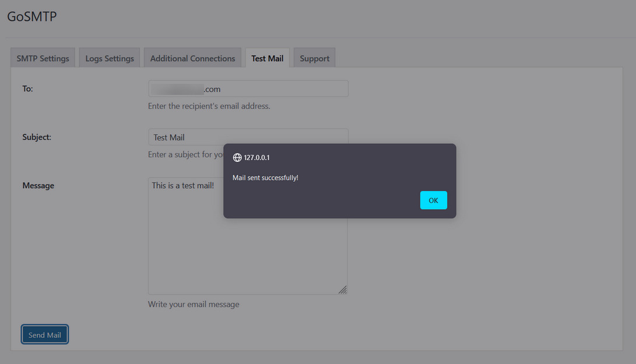Select the Test Mail tab
The height and width of the screenshot is (364, 636).
pos(268,58)
